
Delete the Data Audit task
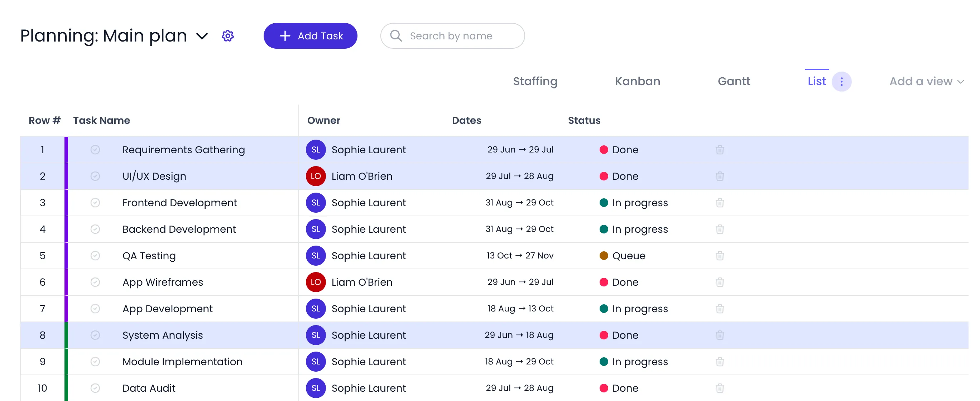719,388
